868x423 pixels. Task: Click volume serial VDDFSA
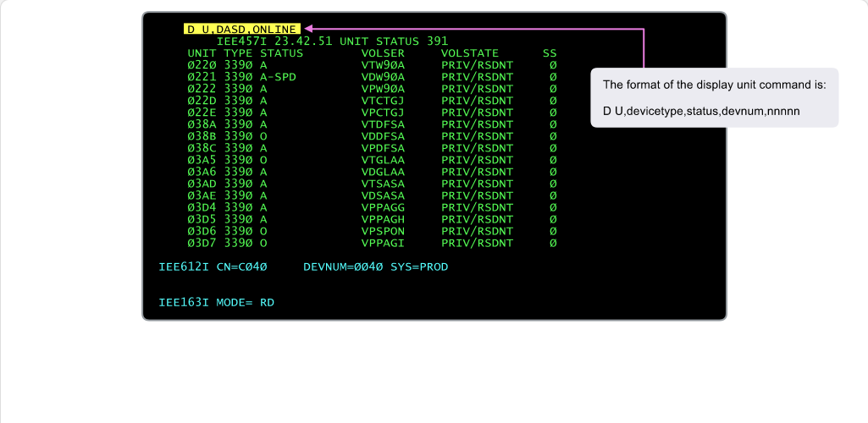[x=383, y=136]
